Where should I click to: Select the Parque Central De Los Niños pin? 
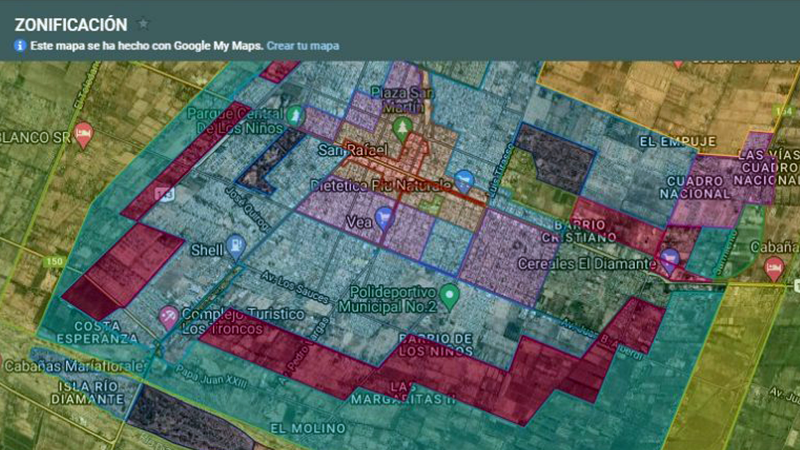click(x=295, y=117)
